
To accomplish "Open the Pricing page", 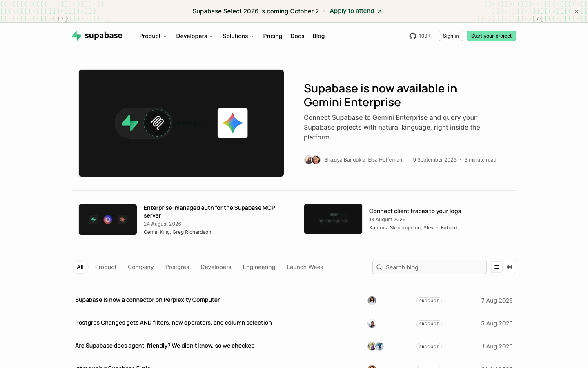I will [273, 36].
